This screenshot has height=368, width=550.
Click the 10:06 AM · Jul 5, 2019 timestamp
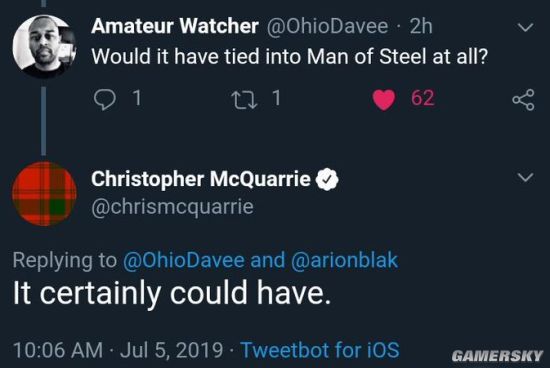pyautogui.click(x=118, y=350)
